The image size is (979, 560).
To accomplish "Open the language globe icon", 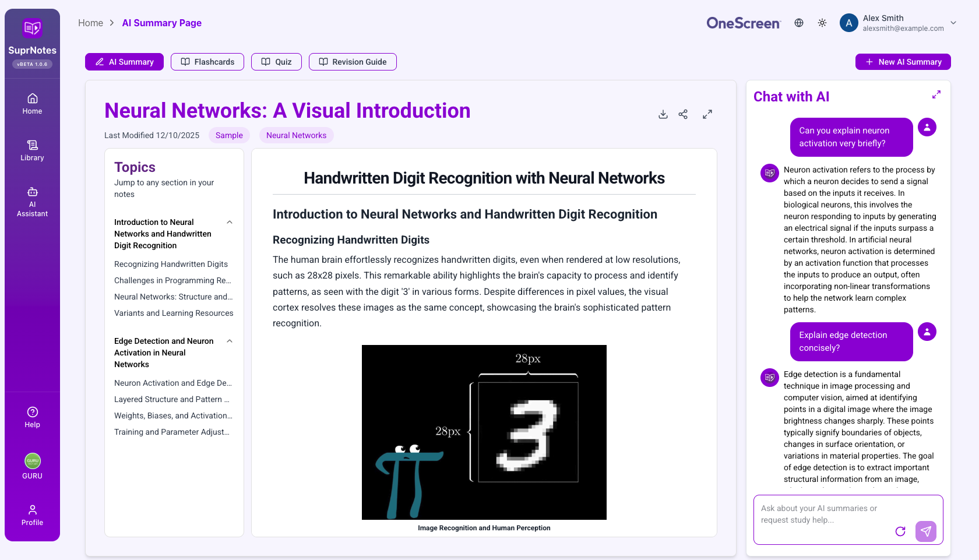I will pos(799,23).
